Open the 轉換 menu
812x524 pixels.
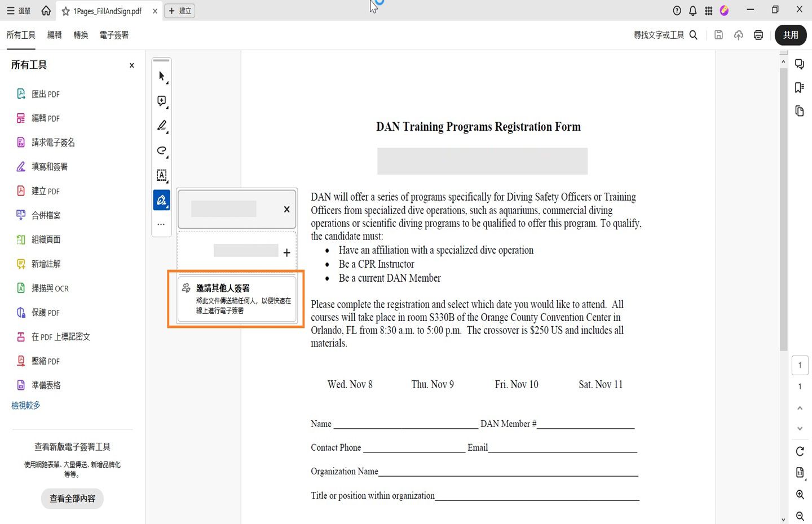tap(81, 35)
